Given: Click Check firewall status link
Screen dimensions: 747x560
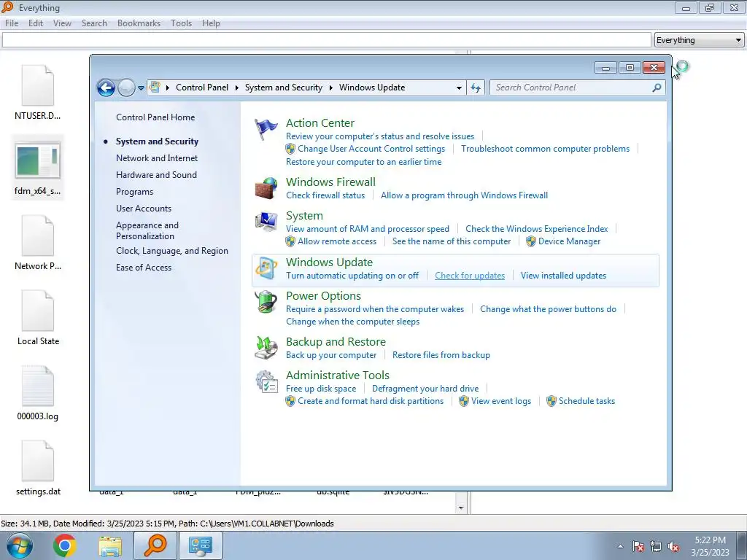Looking at the screenshot, I should (x=325, y=195).
